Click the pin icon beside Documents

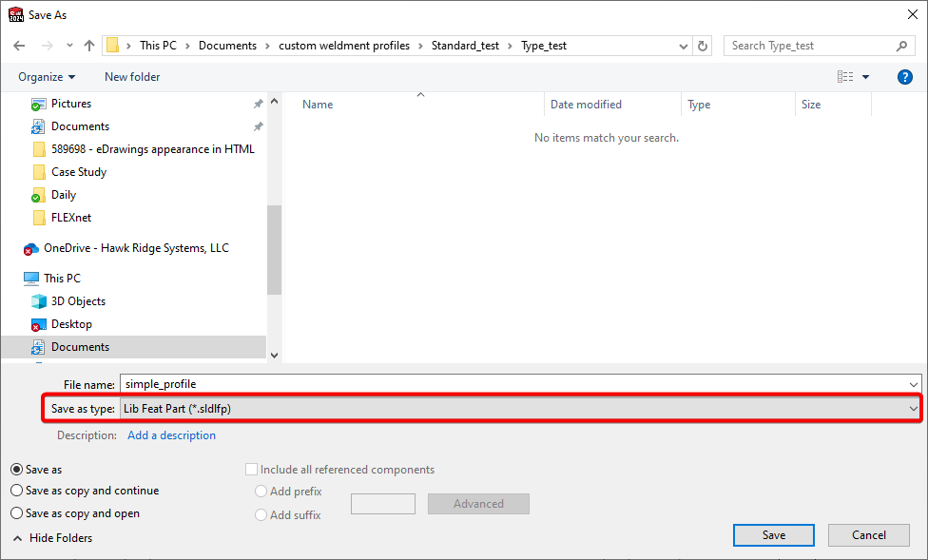tap(258, 126)
